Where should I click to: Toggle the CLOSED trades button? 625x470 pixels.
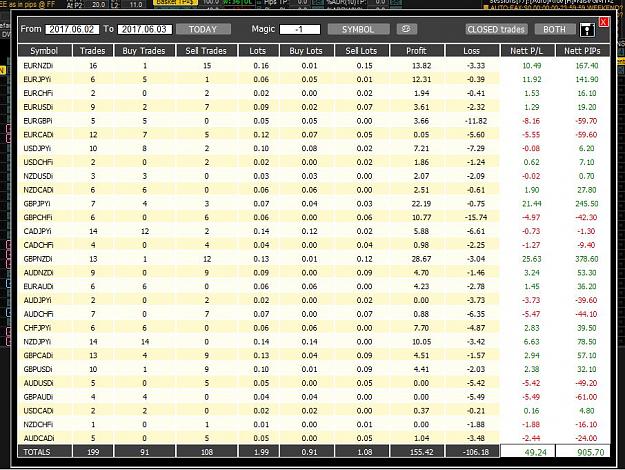point(496,29)
